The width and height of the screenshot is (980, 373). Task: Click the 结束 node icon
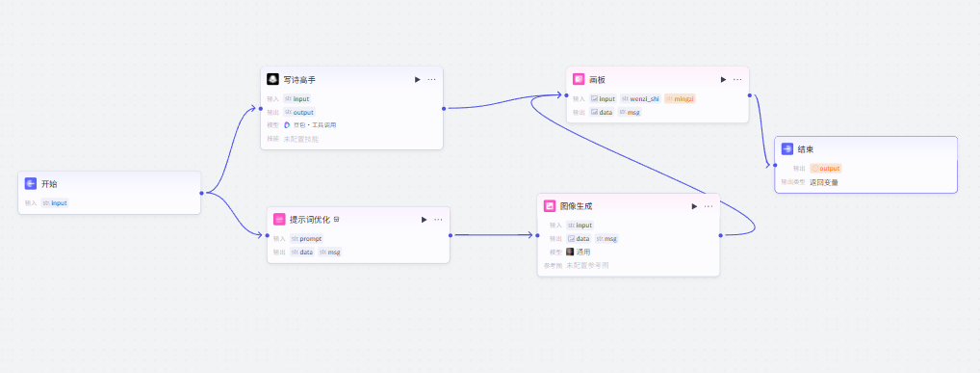pos(787,149)
